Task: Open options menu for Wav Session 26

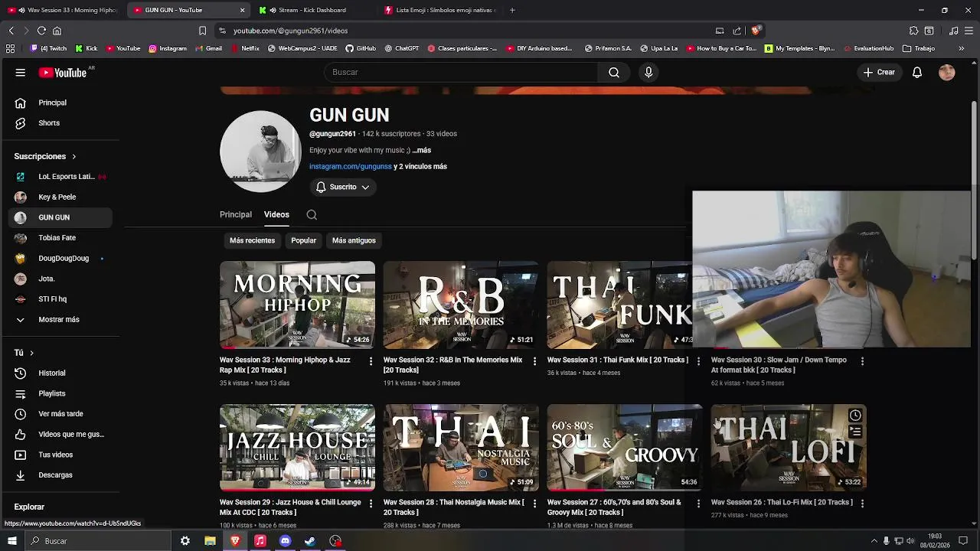Action: coord(862,504)
